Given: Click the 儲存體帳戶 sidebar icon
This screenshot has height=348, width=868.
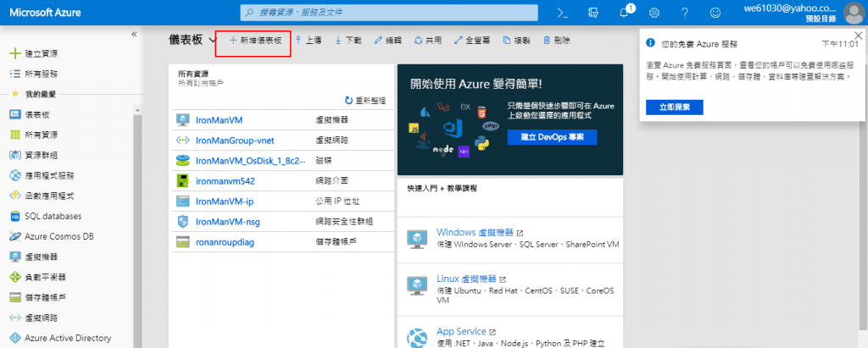Looking at the screenshot, I should (15, 297).
